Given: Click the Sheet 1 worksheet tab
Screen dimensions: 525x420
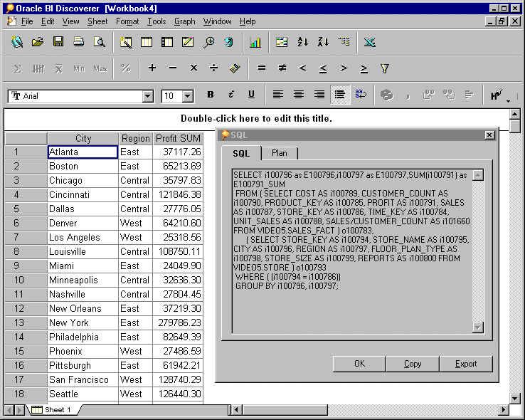Looking at the screenshot, I should pos(57,410).
